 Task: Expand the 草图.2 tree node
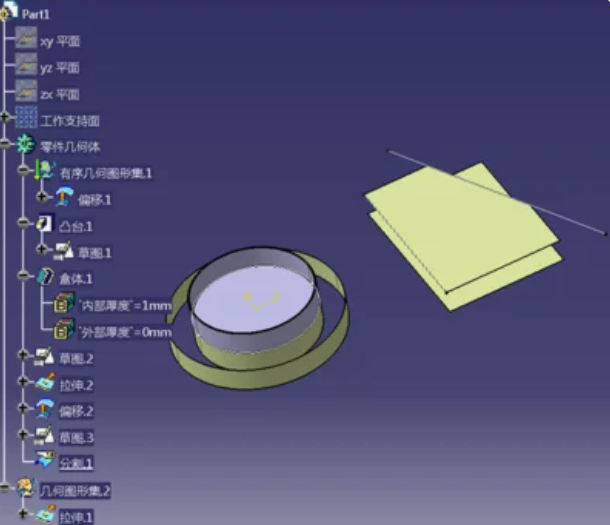24,356
